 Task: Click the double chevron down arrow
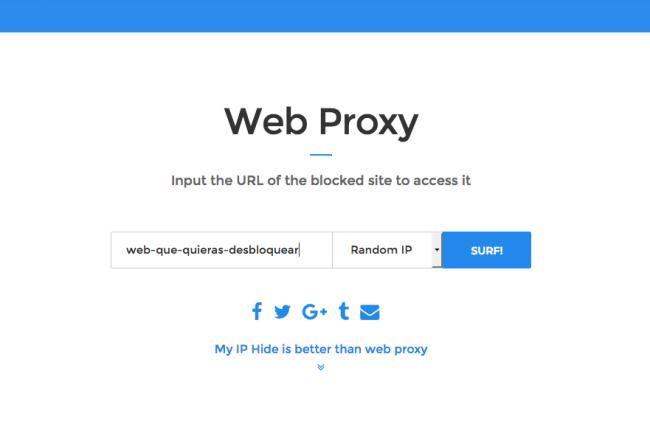[321, 367]
